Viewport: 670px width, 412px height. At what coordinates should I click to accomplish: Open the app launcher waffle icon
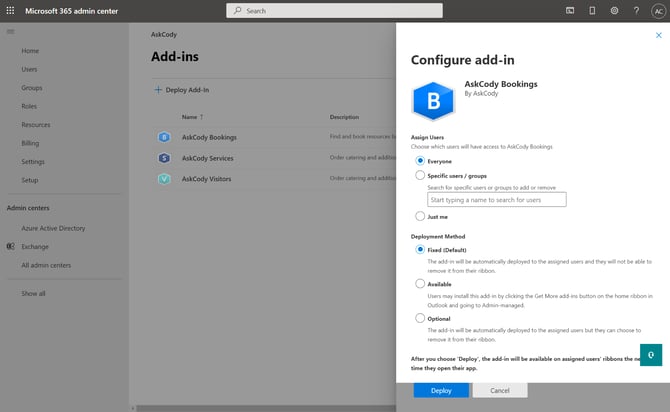[x=11, y=10]
